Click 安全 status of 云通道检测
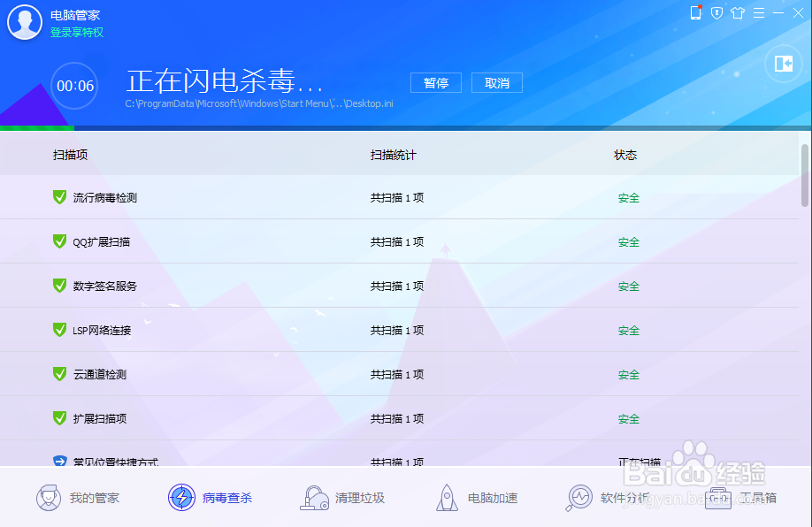The image size is (812, 527). pos(629,374)
